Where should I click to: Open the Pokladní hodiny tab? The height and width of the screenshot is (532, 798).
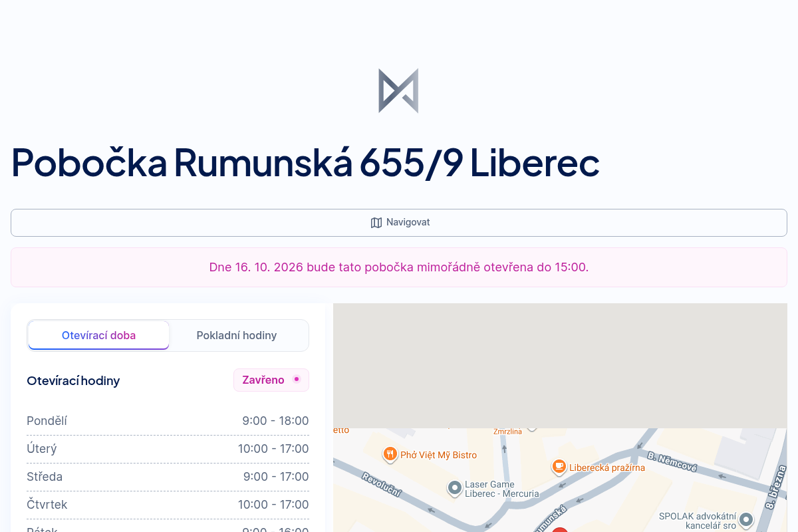pos(237,335)
